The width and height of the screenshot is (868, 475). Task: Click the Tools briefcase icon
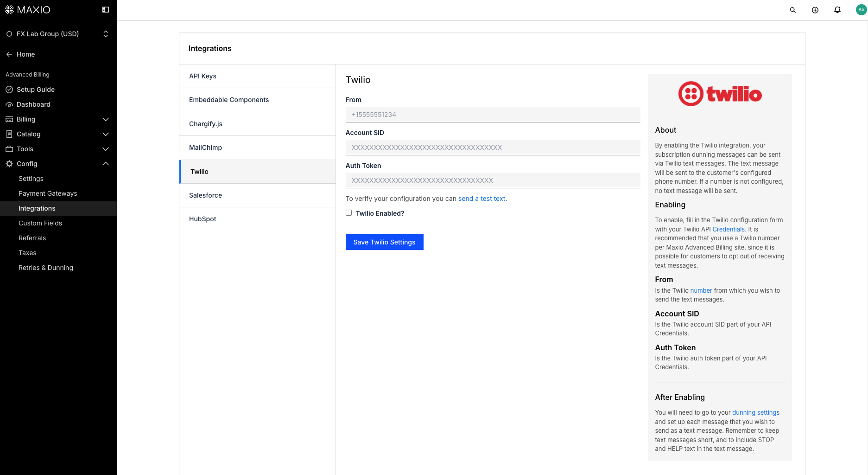(x=9, y=149)
